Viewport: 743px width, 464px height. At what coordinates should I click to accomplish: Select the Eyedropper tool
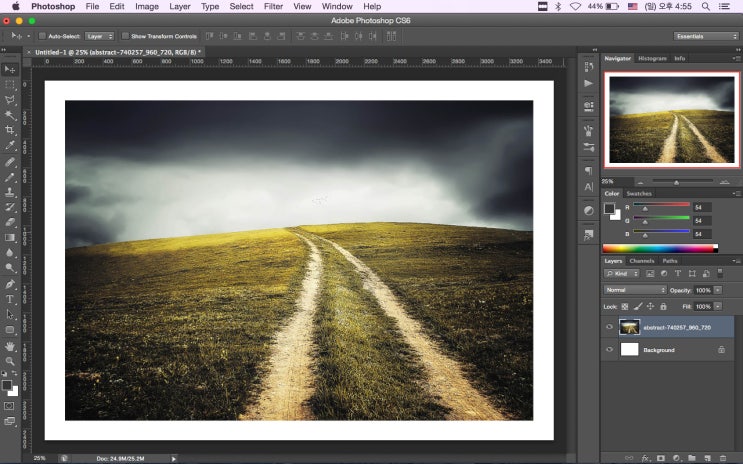click(x=10, y=145)
